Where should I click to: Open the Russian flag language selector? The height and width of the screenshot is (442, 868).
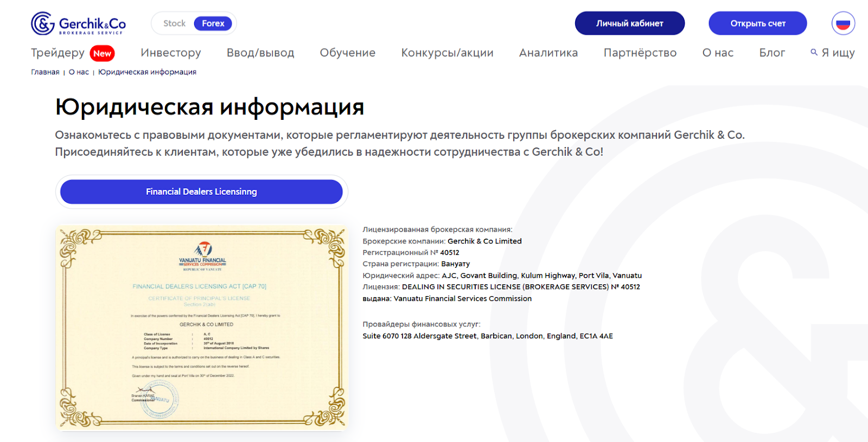click(843, 23)
